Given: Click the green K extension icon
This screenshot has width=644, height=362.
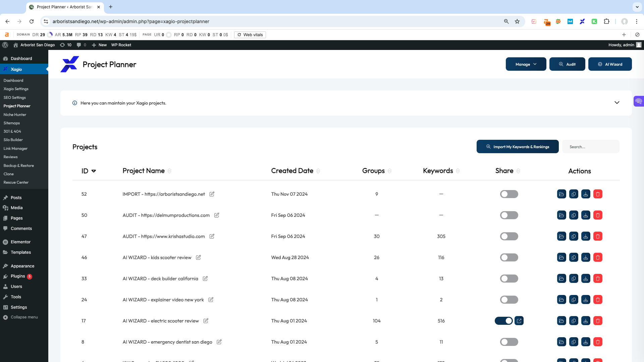Looking at the screenshot, I should point(594,21).
